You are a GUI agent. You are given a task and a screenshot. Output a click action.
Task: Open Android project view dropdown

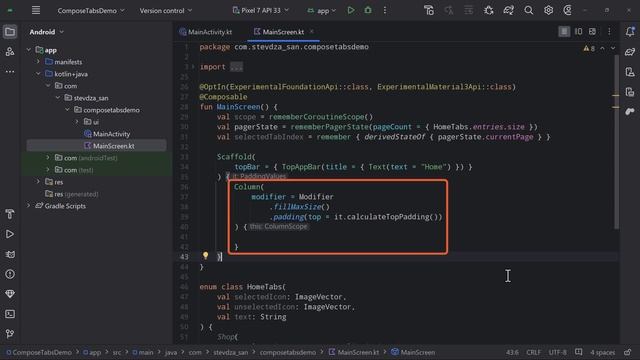pyautogui.click(x=47, y=32)
